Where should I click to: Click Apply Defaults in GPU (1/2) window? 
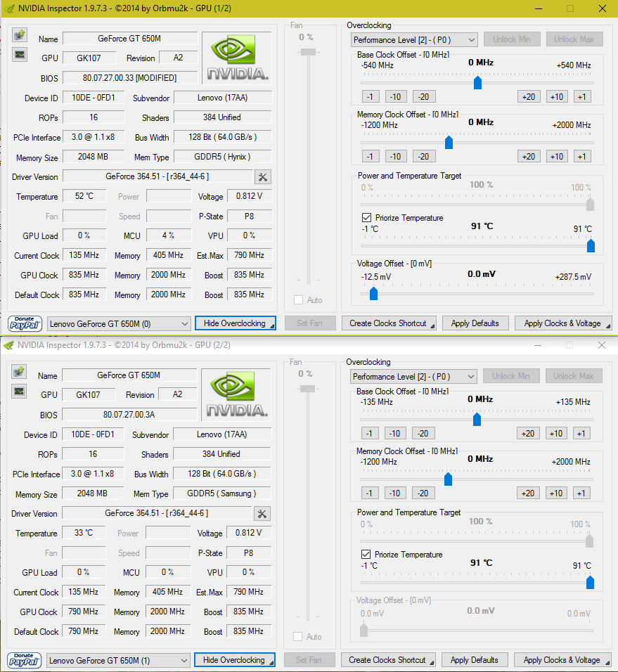(x=475, y=323)
